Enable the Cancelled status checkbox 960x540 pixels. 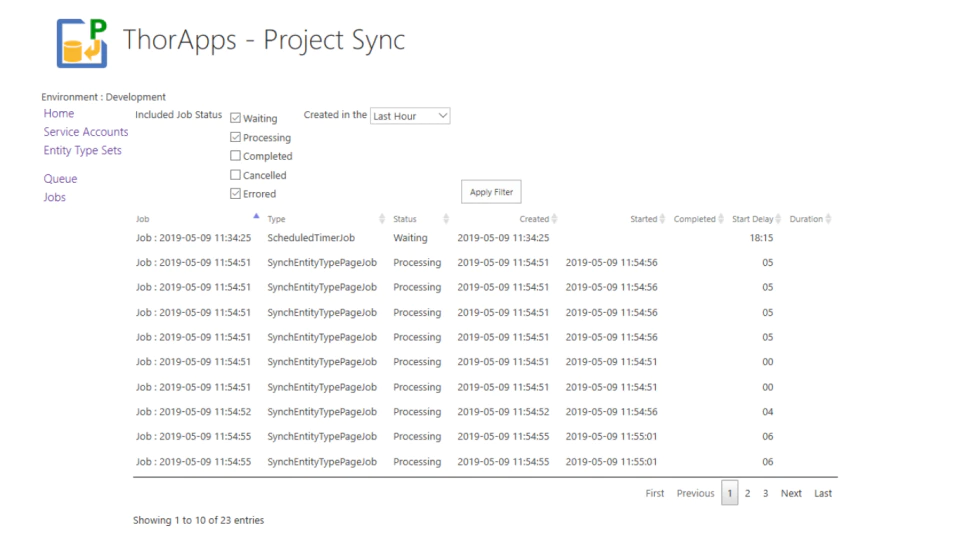(x=235, y=174)
